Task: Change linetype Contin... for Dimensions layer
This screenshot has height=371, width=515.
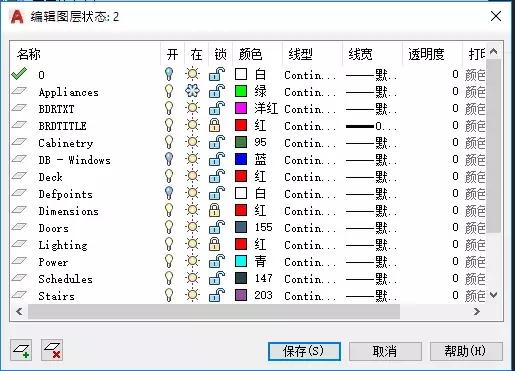Action: 310,211
